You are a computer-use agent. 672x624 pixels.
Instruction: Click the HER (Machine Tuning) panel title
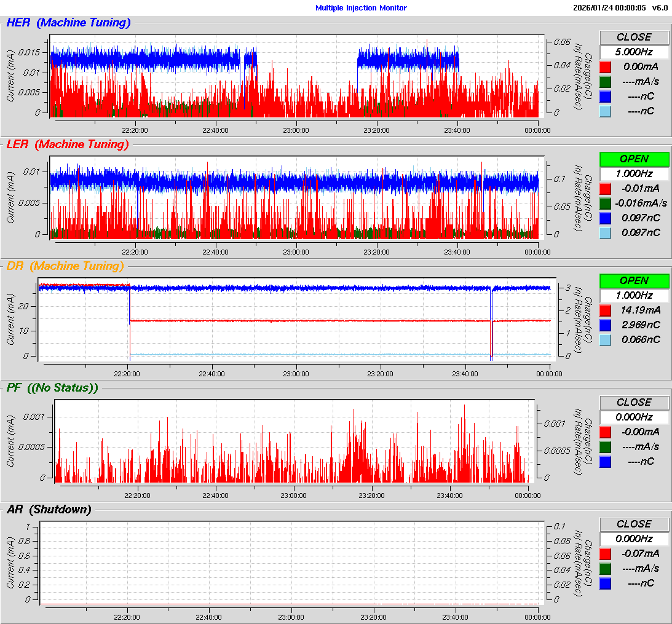pyautogui.click(x=68, y=23)
